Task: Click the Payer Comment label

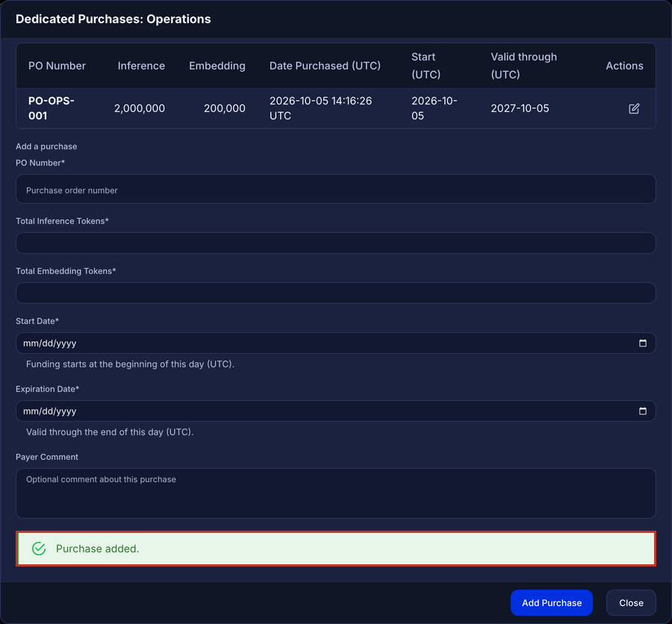Action: (x=47, y=457)
